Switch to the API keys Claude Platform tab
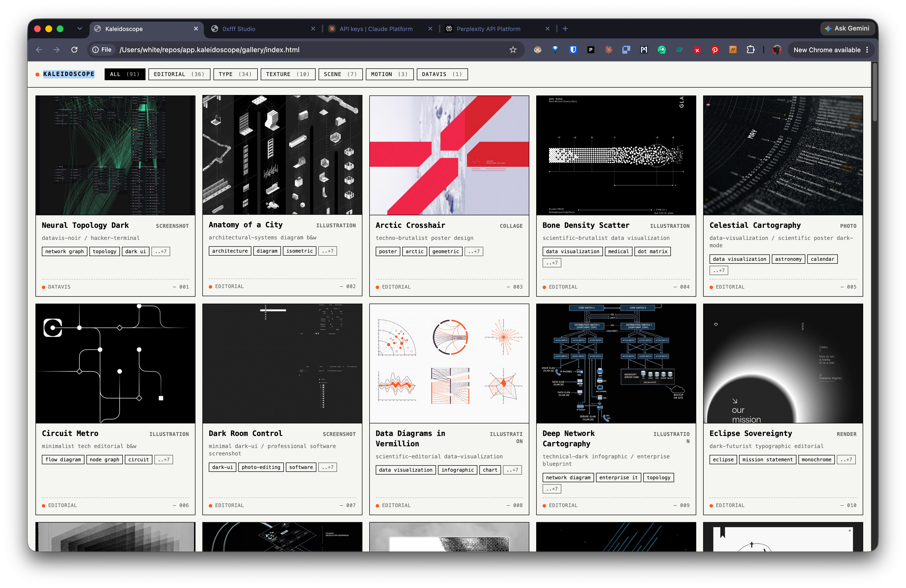The width and height of the screenshot is (906, 588). tap(376, 29)
